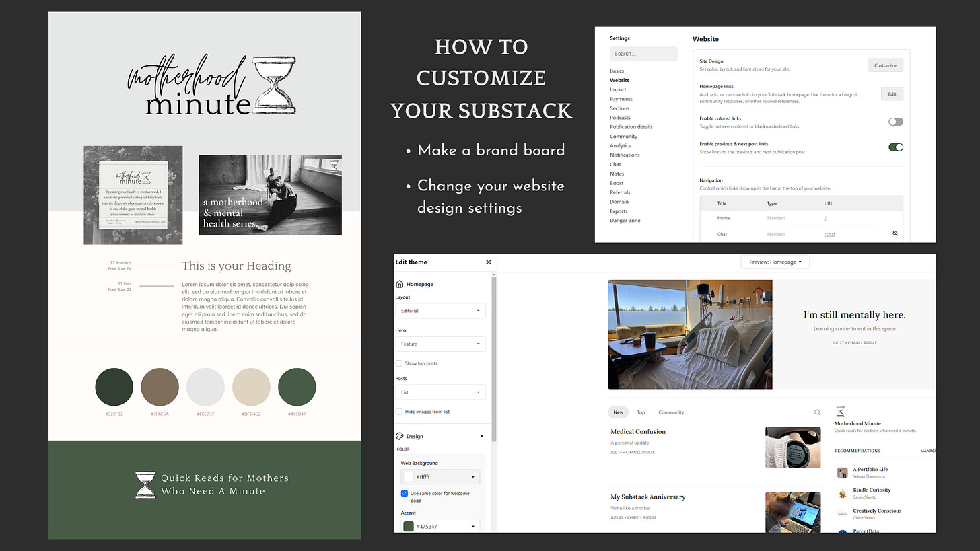Select the Top tab in preview
The image size is (980, 551).
(641, 412)
